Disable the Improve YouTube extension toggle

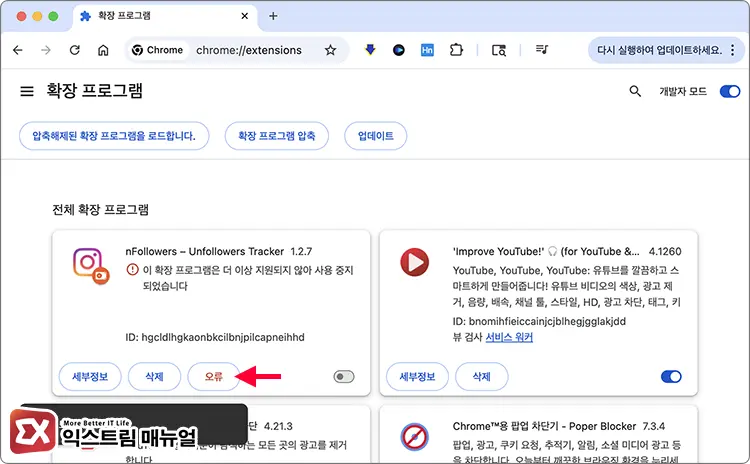click(x=671, y=377)
